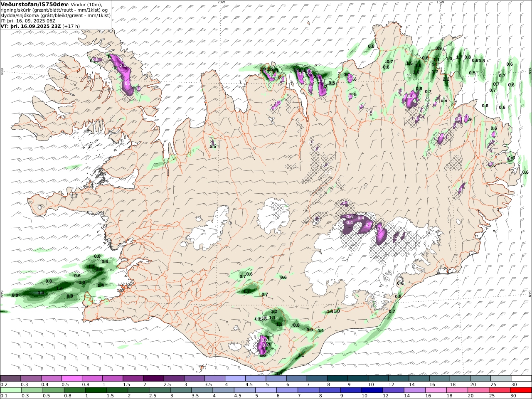Select the initial time line 'IT: þri. 16. 09. 2025 06Z'

pos(28,20)
